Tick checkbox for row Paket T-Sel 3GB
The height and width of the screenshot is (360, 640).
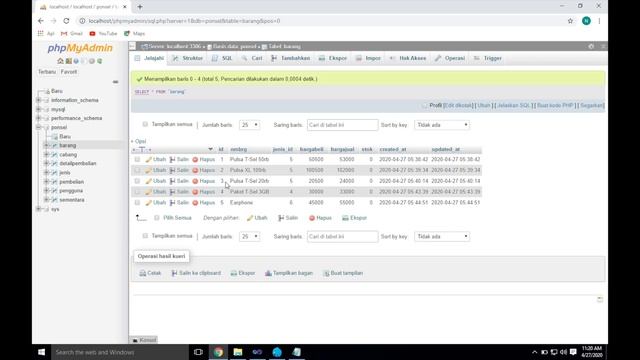137,192
